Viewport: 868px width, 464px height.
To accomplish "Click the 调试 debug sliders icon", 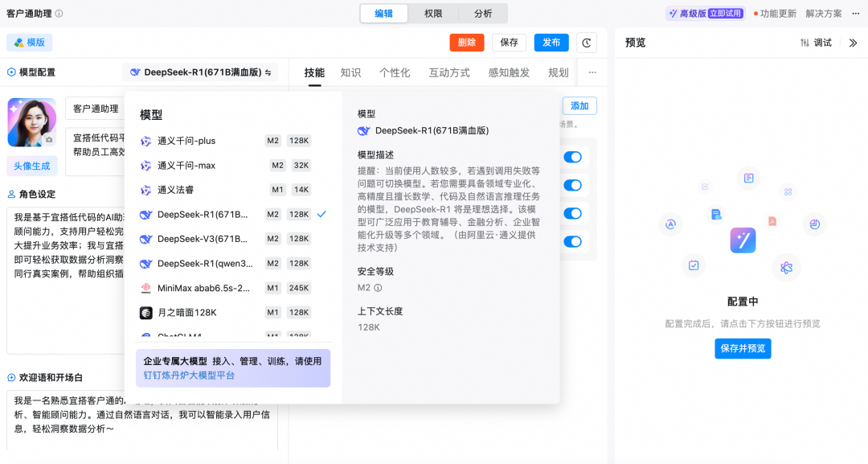I will coord(805,43).
